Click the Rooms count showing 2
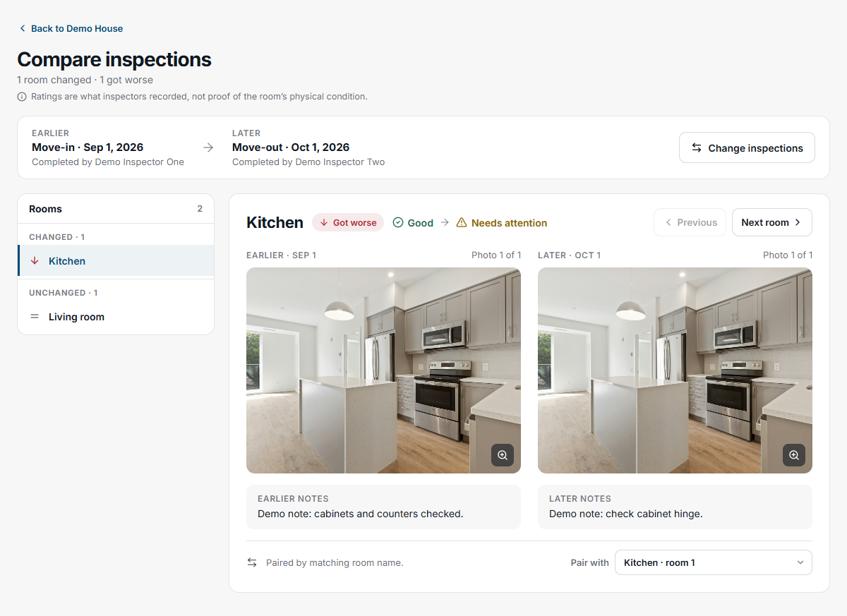The width and height of the screenshot is (847, 616). click(200, 209)
